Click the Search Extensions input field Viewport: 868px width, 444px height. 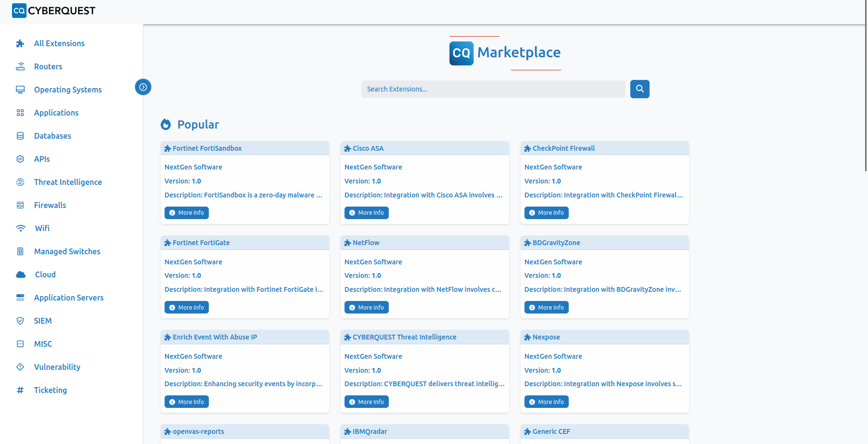[493, 89]
